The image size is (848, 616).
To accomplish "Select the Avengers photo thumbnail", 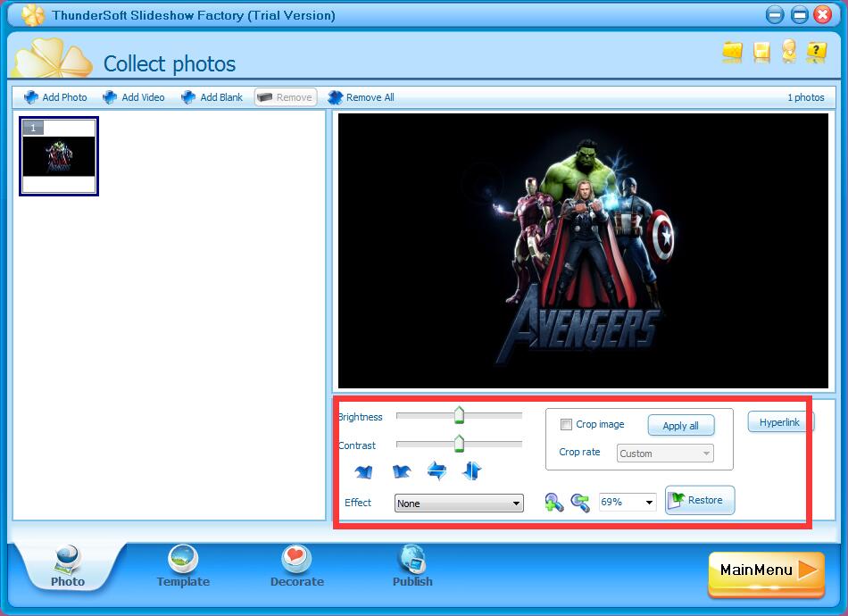I will [x=59, y=157].
